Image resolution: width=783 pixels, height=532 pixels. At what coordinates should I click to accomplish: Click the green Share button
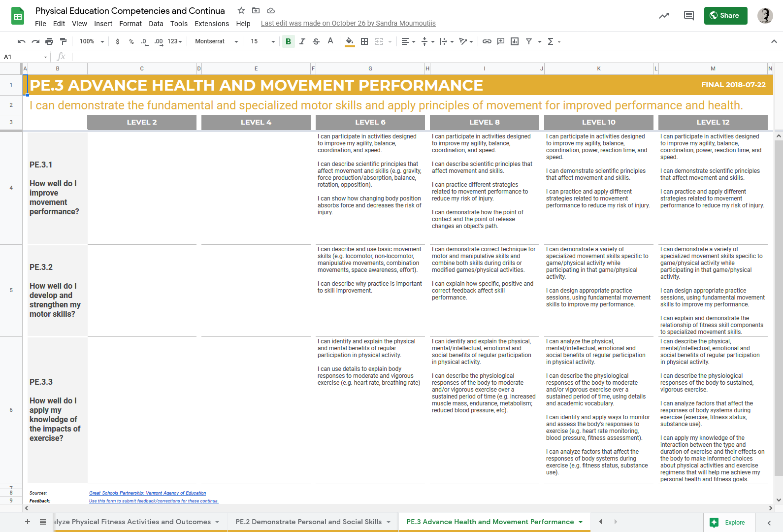(725, 16)
